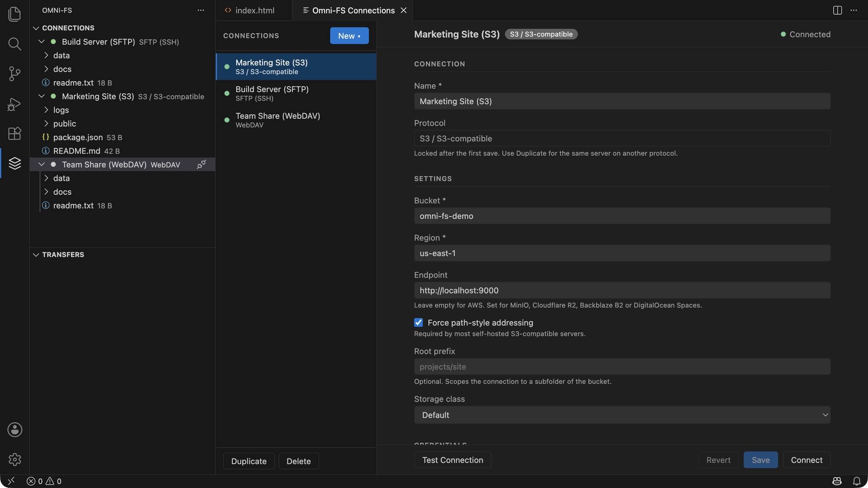Click the S3 / S3-compatible header badge
The image size is (868, 488).
pyautogui.click(x=541, y=34)
